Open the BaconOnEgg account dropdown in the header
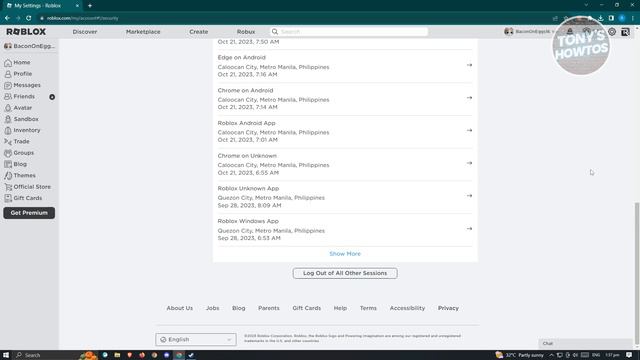Screen dimensions: 640x360 (529, 31)
